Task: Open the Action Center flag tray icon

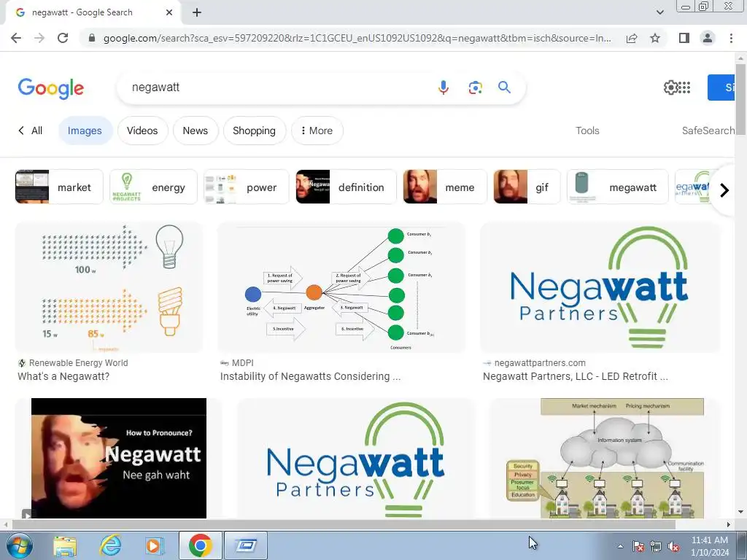Action: pos(638,546)
